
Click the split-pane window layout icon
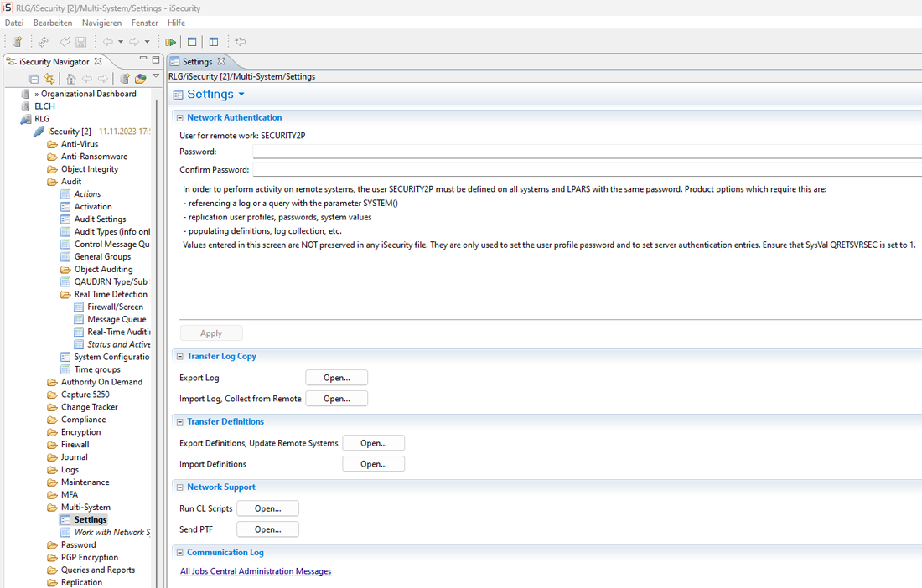(214, 42)
